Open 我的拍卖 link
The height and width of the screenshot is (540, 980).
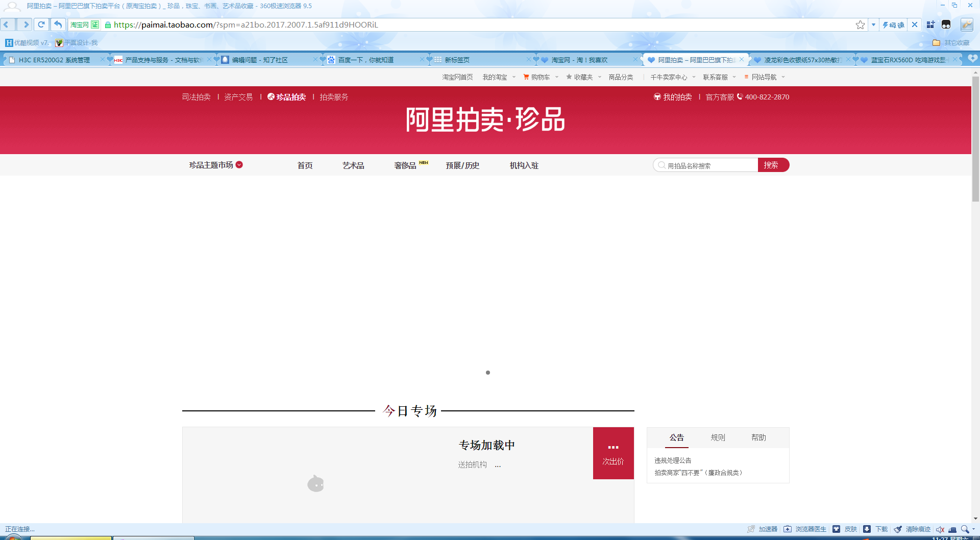673,97
